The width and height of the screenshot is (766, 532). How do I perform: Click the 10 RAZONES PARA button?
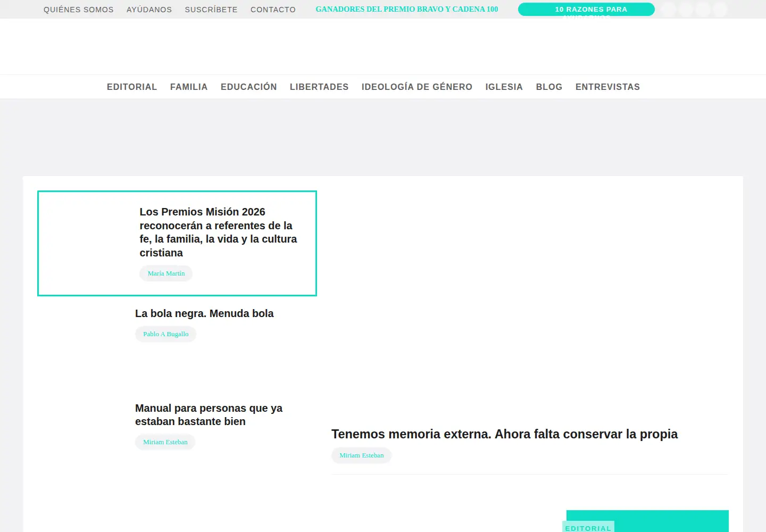point(586,10)
